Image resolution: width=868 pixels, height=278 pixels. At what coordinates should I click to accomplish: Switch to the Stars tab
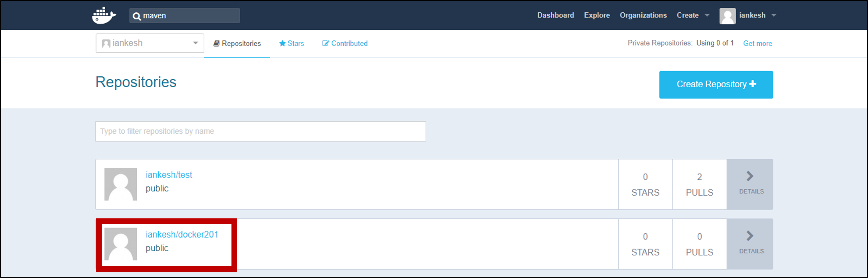tap(292, 43)
